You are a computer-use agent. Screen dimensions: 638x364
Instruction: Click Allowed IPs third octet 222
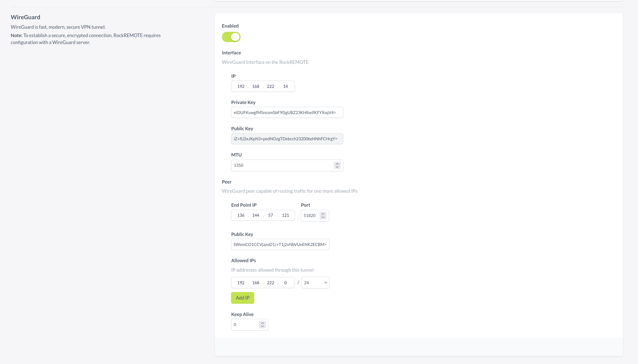tap(270, 283)
